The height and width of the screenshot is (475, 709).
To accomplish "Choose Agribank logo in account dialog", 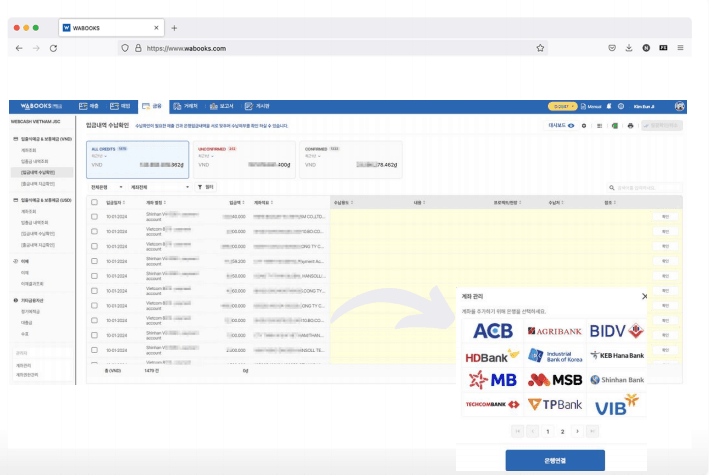I will (555, 331).
